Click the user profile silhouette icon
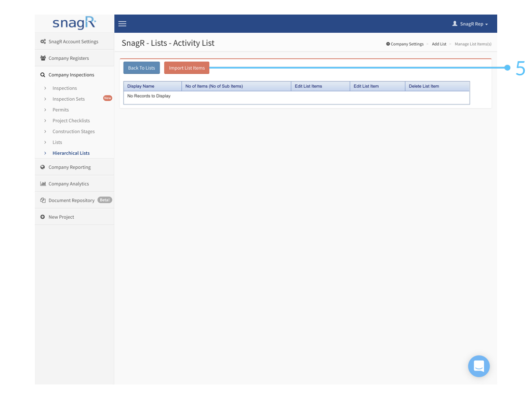Screen dimensions: 532x399 [455, 23]
